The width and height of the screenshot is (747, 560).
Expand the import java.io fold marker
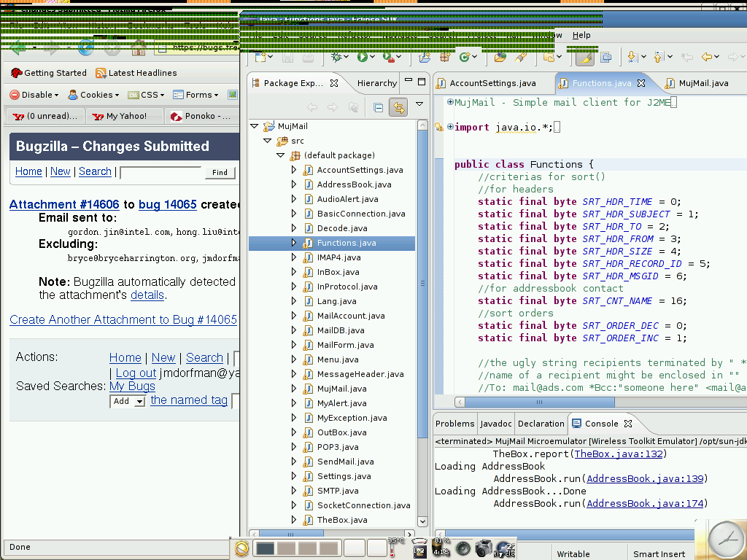(450, 127)
